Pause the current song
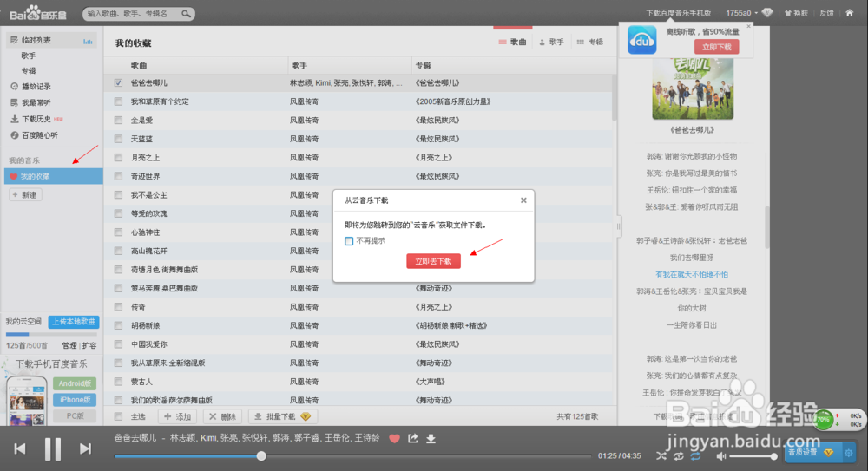868x471 pixels. 53,448
